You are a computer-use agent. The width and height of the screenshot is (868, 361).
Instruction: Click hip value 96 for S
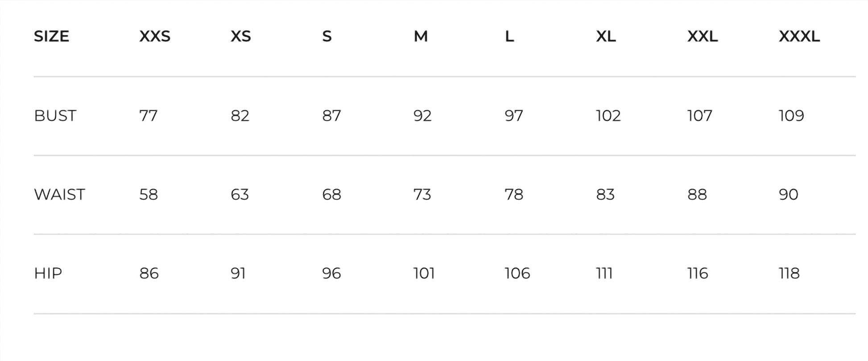(x=331, y=273)
